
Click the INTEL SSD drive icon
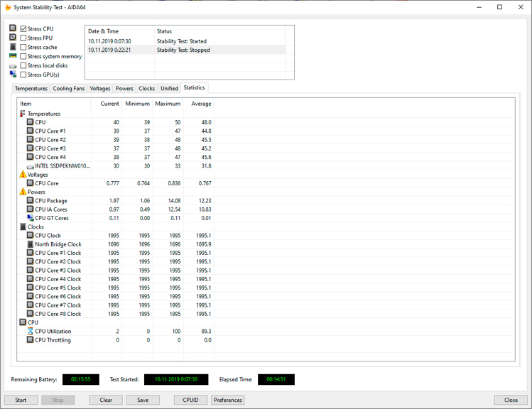tap(31, 166)
